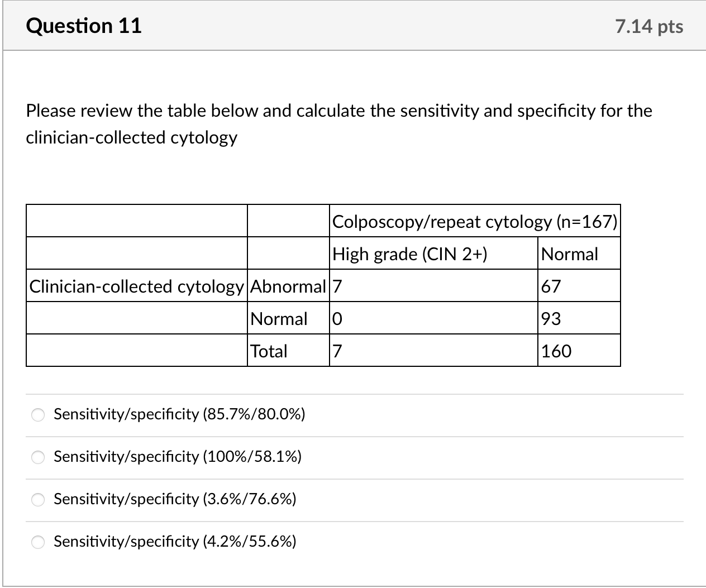
Task: Click the Normal row label cell
Action: pyautogui.click(x=279, y=318)
